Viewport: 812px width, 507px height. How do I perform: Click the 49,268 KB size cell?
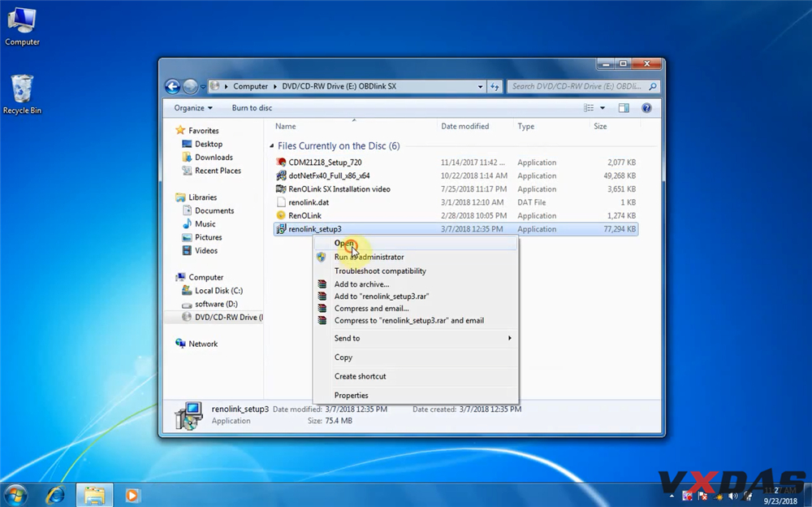coord(620,175)
